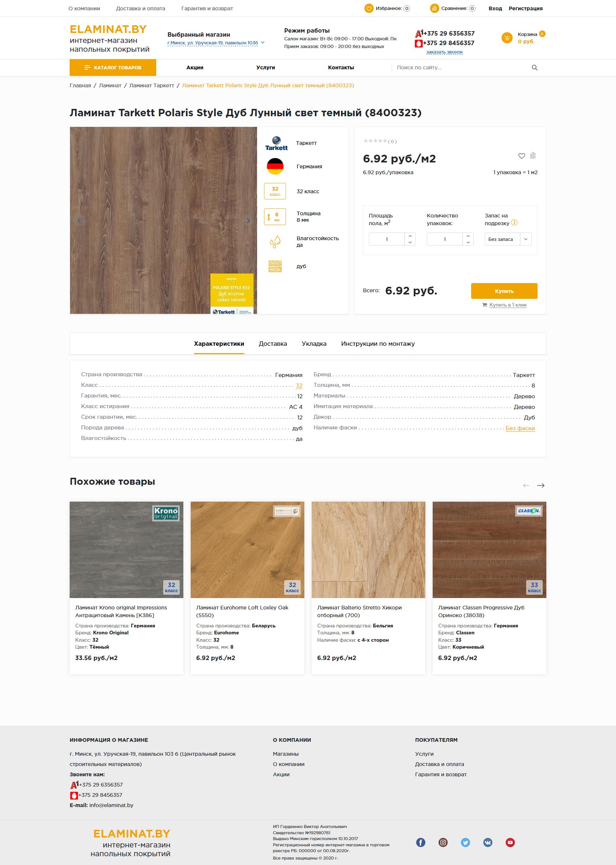616x865 pixels.
Task: Open the YouTube icon in footer
Action: pyautogui.click(x=510, y=842)
